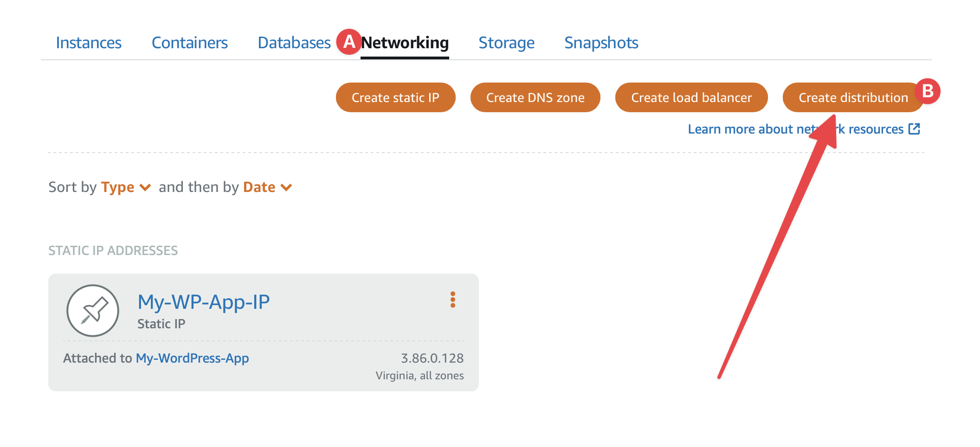980x447 pixels.
Task: Open the My-WP-App-IP static IP link
Action: point(204,302)
